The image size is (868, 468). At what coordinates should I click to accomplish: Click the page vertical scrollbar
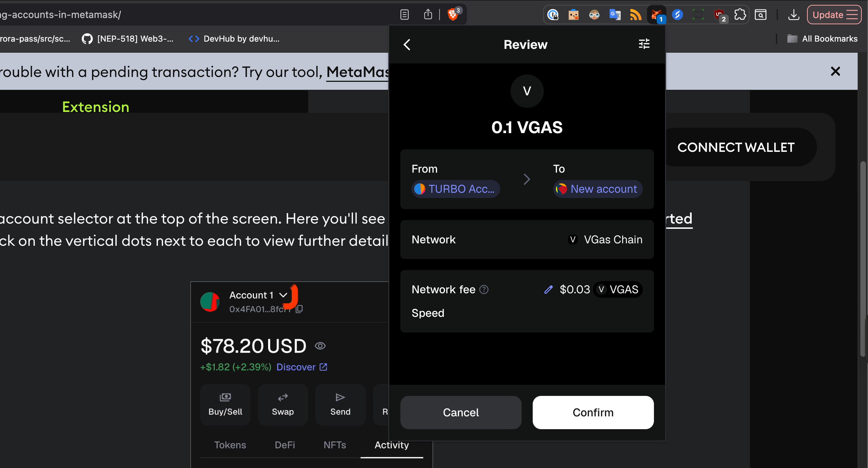(863, 258)
